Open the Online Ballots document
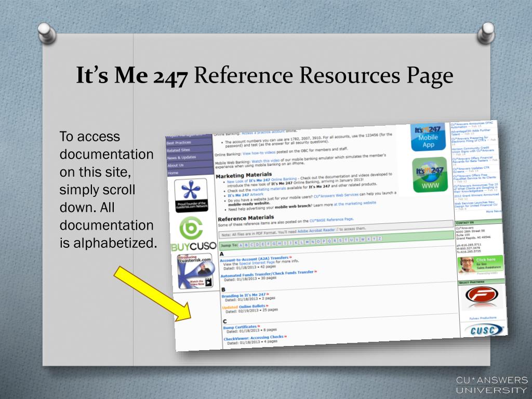 [252, 307]
